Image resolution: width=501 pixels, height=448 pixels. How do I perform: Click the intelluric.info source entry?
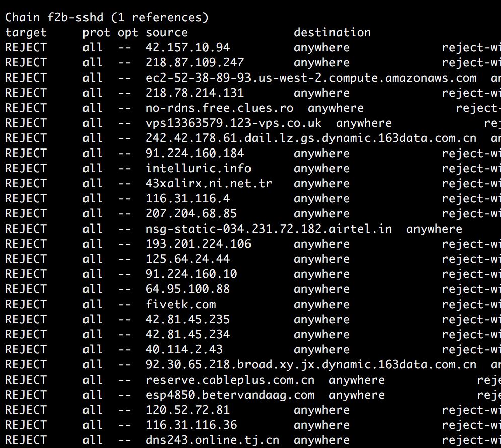[198, 169]
